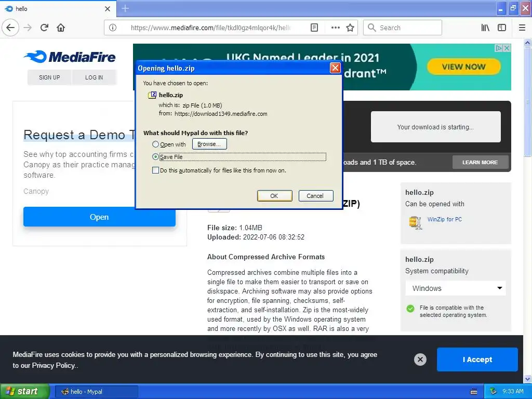This screenshot has height=399, width=532.
Task: Open the browser hamburger menu
Action: (x=522, y=28)
